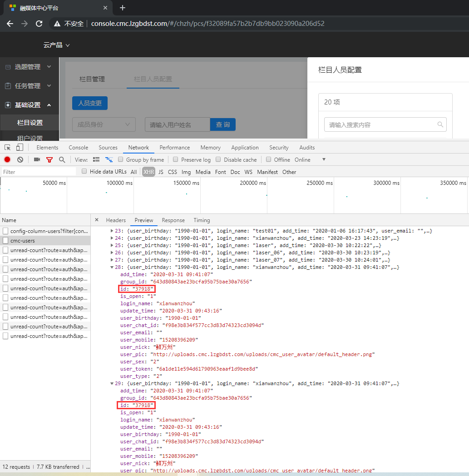
Task: Expand response entry 23 in preview
Action: click(112, 231)
